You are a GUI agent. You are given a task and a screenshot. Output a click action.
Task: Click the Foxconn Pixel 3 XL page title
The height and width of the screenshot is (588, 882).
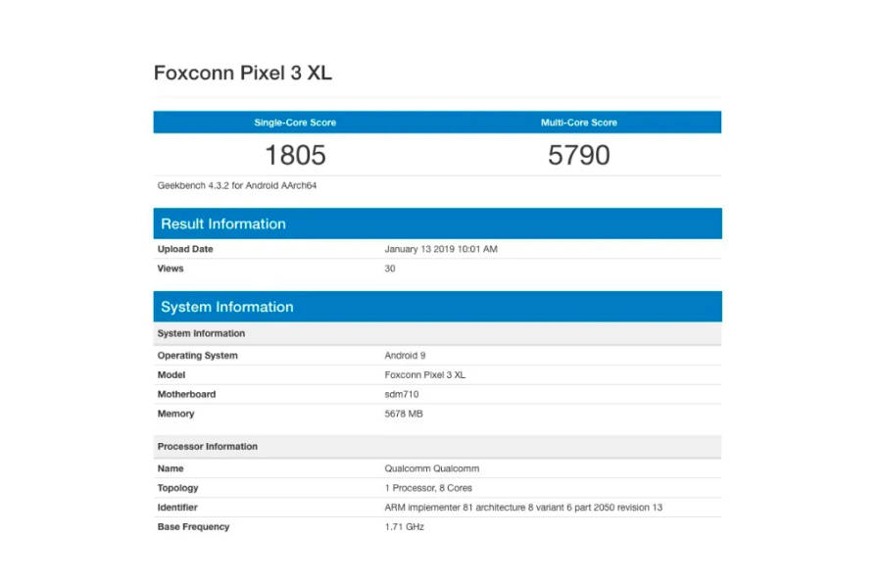point(249,73)
